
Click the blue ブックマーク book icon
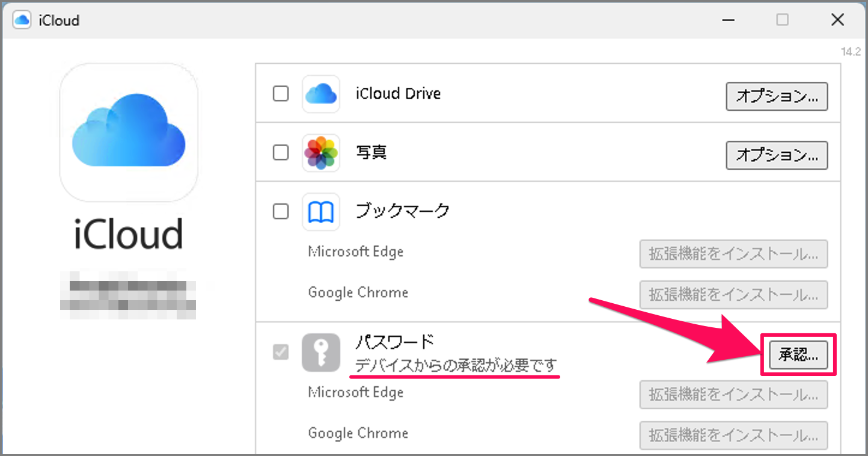(x=320, y=211)
